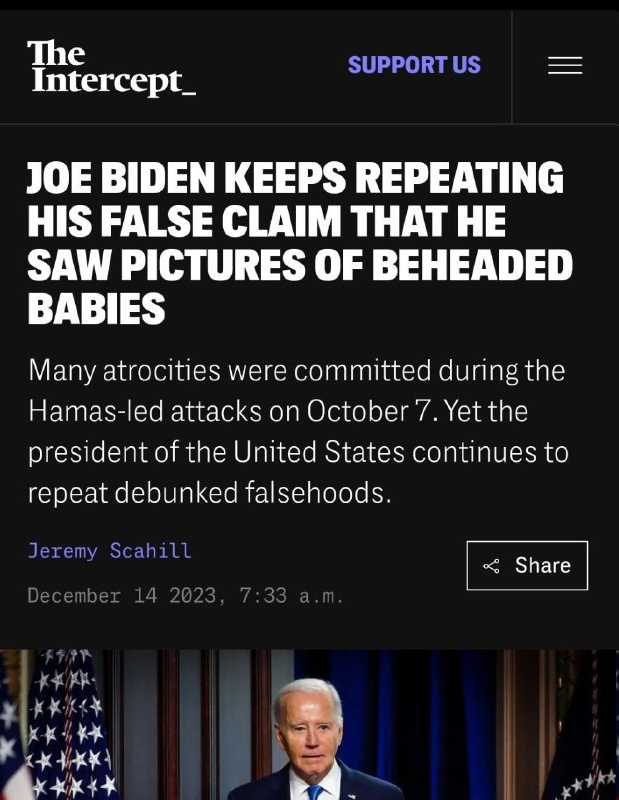Click the underscore at the logo's end
Image resolution: width=619 pixels, height=800 pixels.
tap(189, 92)
